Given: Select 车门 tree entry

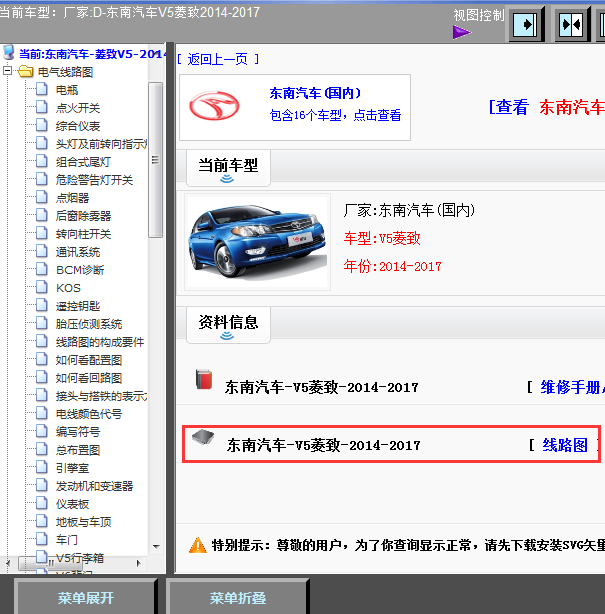Looking at the screenshot, I should pyautogui.click(x=67, y=540).
